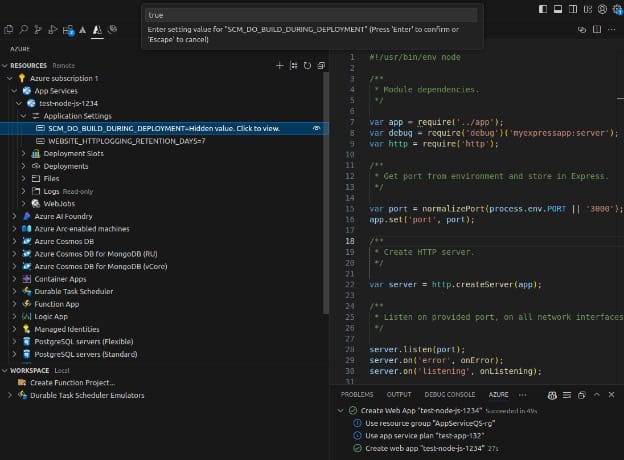Reveal hidden value of SCM_DO_BUILD_DURING_DEPLOYMENT
Viewport: 624px width, 460px height.
point(316,129)
